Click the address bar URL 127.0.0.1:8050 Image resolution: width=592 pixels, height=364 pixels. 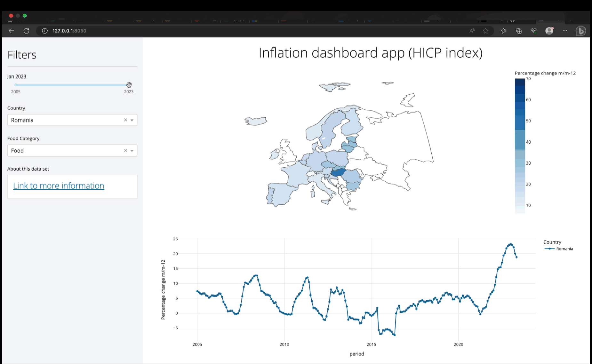pos(69,31)
